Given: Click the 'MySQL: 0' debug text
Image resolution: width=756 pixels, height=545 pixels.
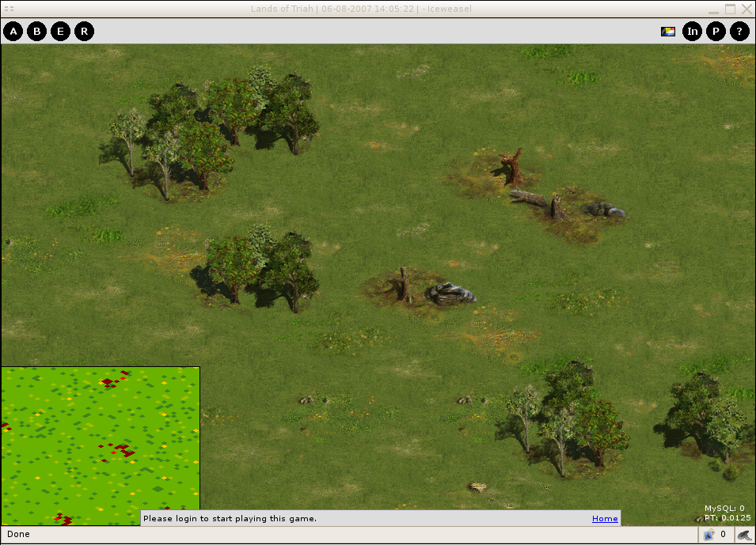Looking at the screenshot, I should (724, 509).
